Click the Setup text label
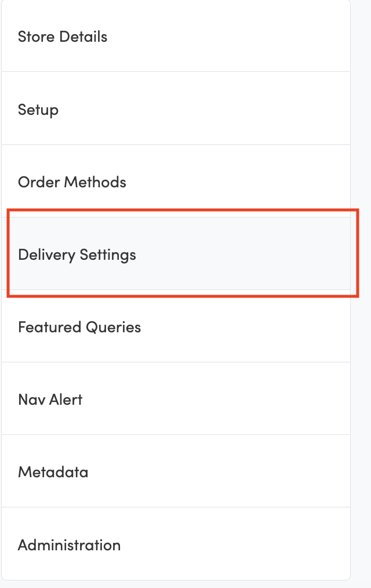371x588 pixels. point(38,110)
